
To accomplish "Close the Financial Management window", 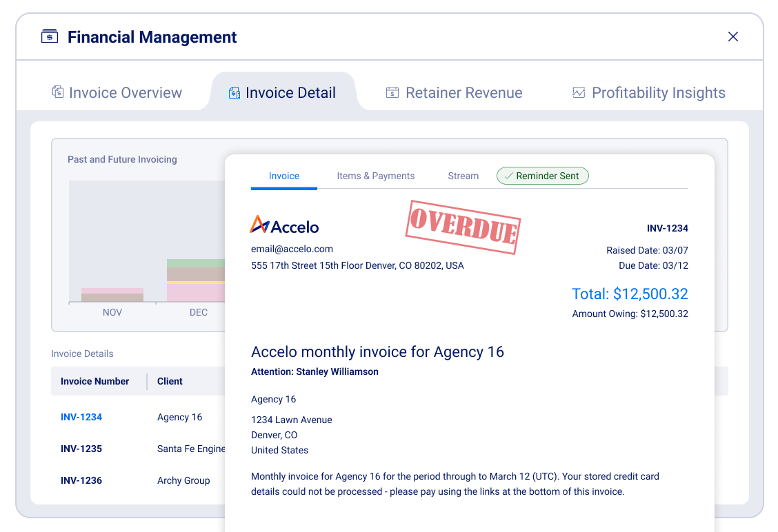I will coord(733,37).
